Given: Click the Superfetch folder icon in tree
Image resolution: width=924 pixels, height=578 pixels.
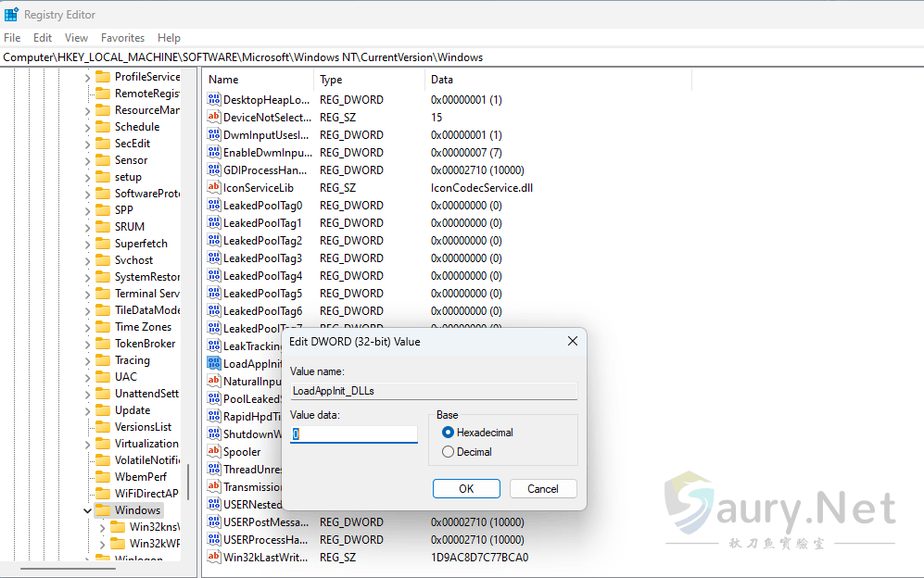Looking at the screenshot, I should [103, 244].
